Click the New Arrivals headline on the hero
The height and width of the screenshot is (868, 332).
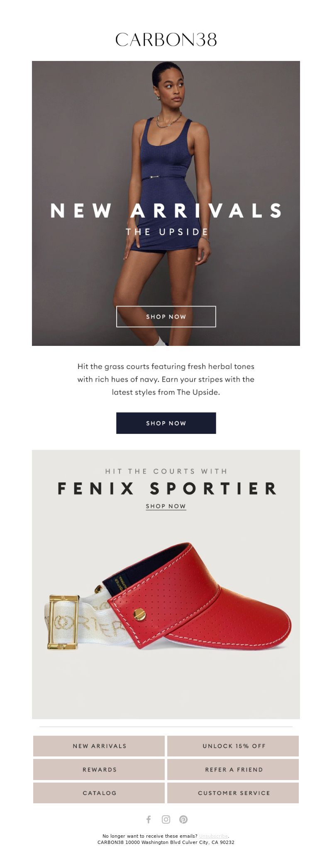pos(166,211)
